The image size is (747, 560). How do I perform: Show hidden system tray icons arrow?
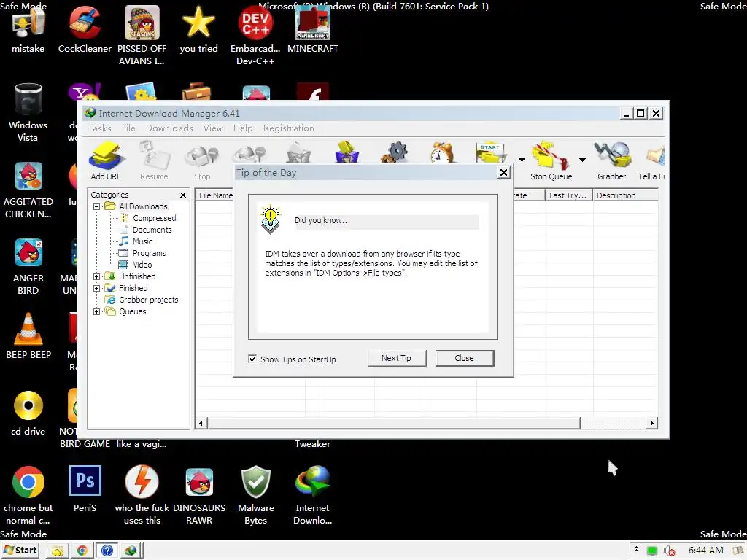(x=636, y=550)
